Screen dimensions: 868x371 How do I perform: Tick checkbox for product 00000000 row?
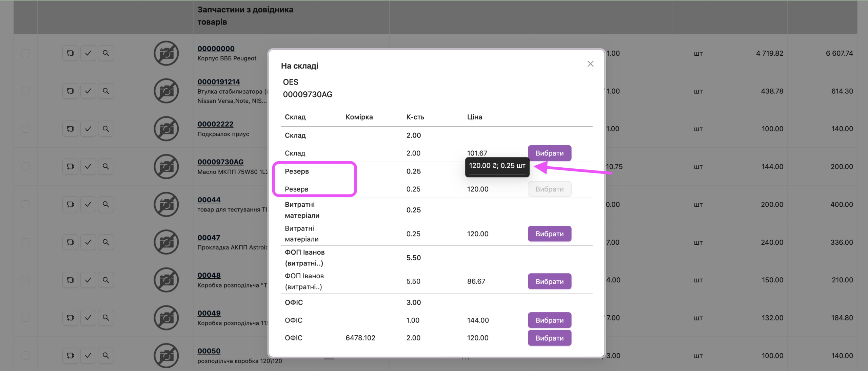coord(25,53)
